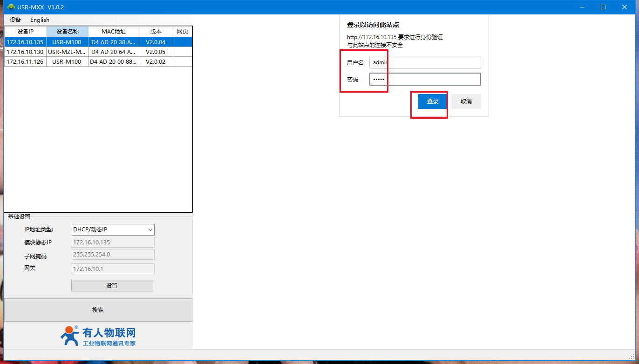Click the 登录 login button
This screenshot has height=364, width=639.
pos(432,101)
